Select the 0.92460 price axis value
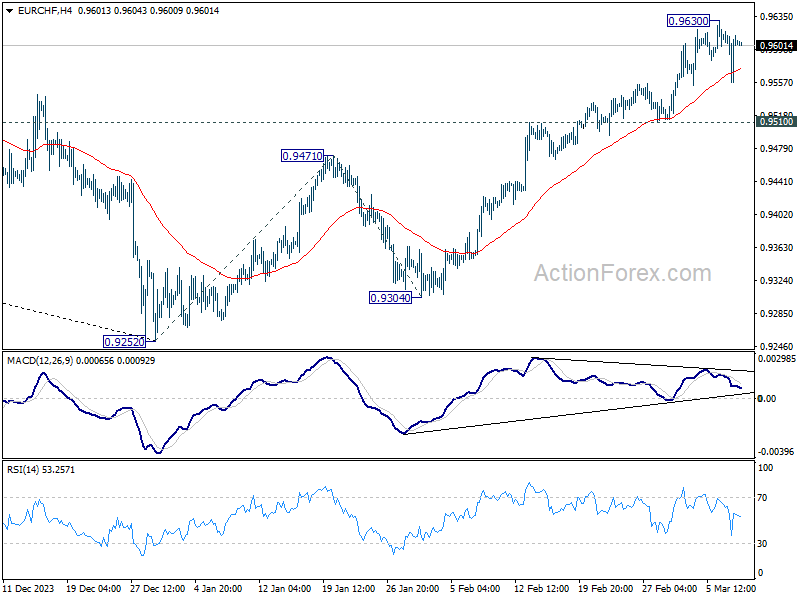The image size is (800, 600). coord(777,347)
